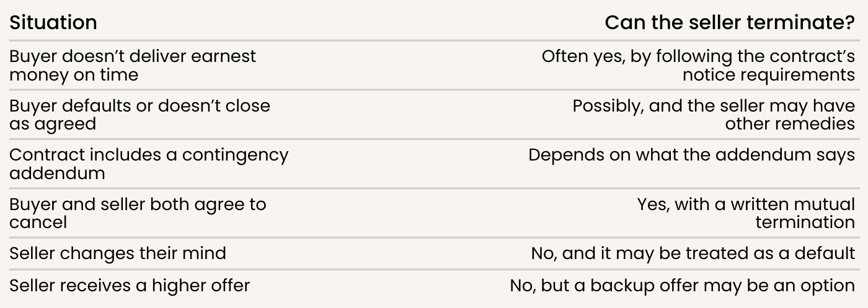Click 'Possibly, and the seller may have other remedies'
868x308 pixels.
pyautogui.click(x=714, y=115)
